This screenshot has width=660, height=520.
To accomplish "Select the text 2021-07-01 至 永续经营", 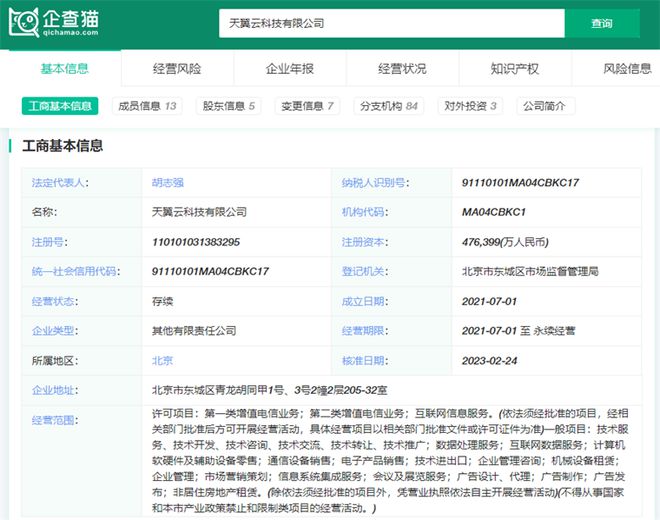I will tap(519, 331).
